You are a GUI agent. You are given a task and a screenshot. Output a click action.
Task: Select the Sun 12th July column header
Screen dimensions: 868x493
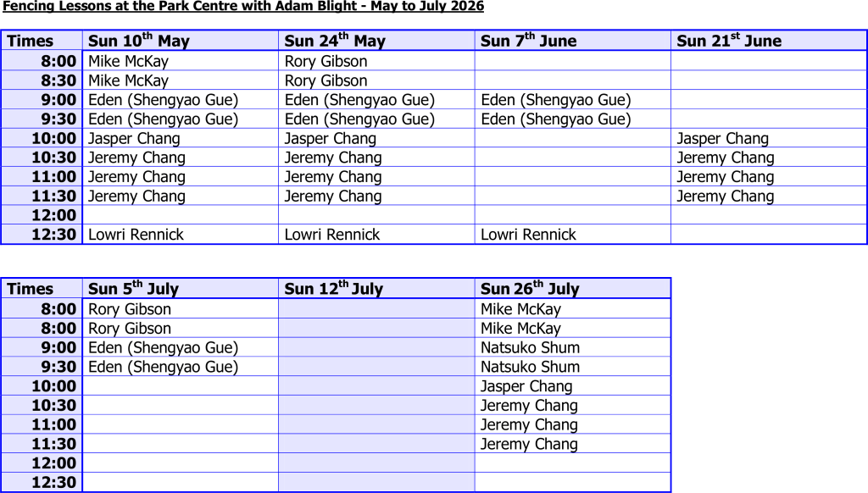click(x=376, y=288)
